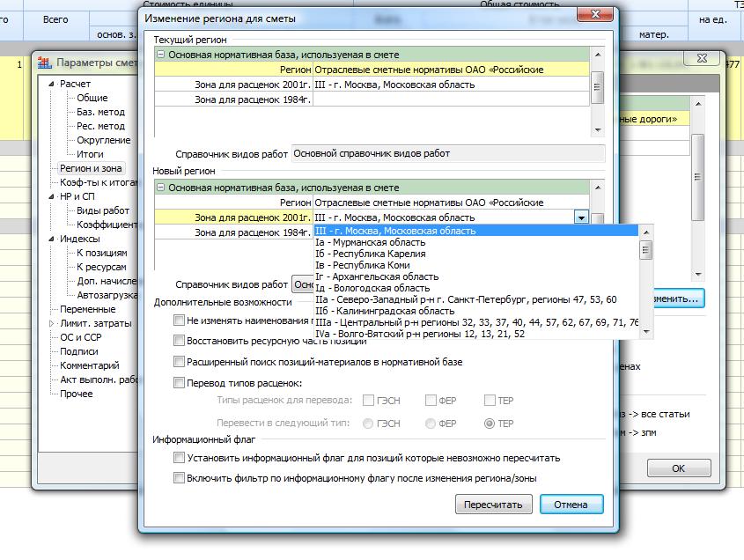Click Текущий регион grid scrollbar down arrow

pos(598,130)
